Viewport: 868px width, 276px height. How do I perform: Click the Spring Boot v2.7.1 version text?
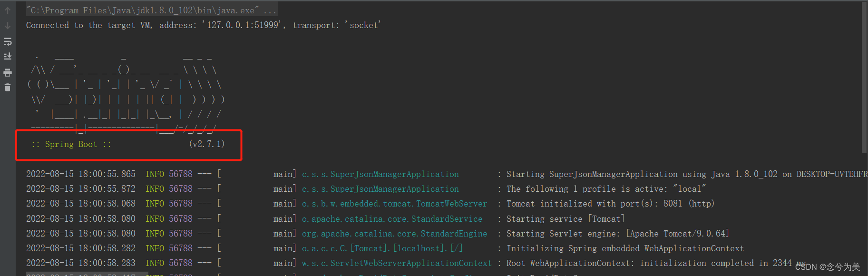click(x=207, y=144)
